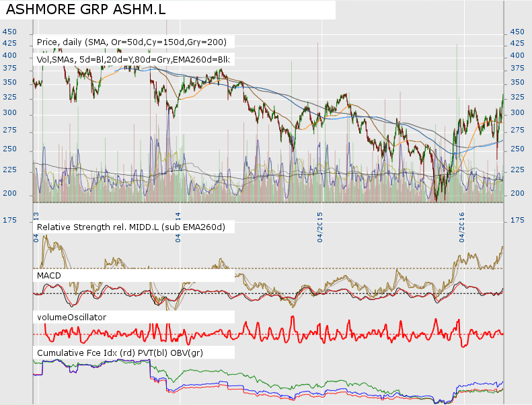Click the left axis 425 price label
Image resolution: width=532 pixels, height=405 pixels.
point(9,43)
